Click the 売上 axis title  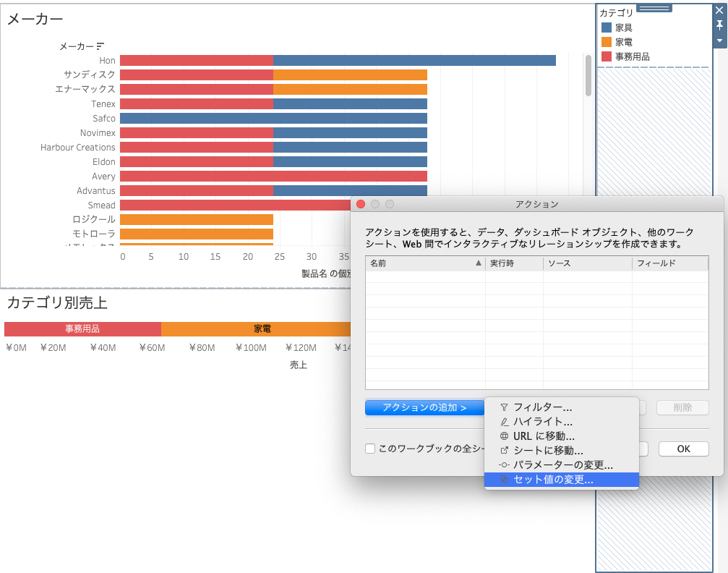click(298, 365)
